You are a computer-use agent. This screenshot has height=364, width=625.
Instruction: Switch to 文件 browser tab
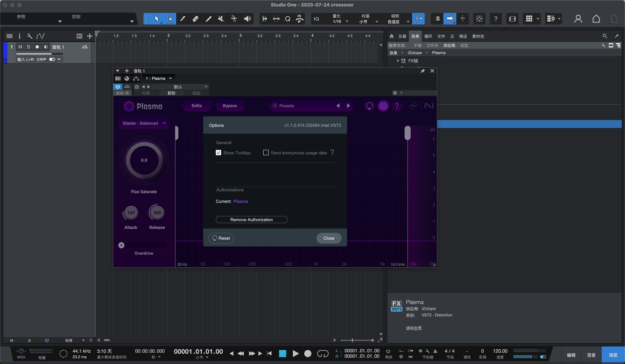click(441, 36)
